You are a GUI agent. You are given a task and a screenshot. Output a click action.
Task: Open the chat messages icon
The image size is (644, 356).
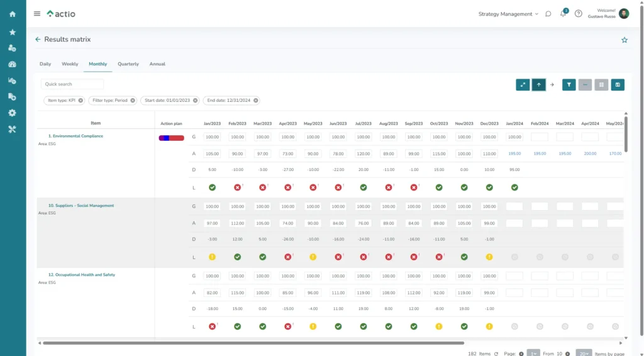[548, 14]
